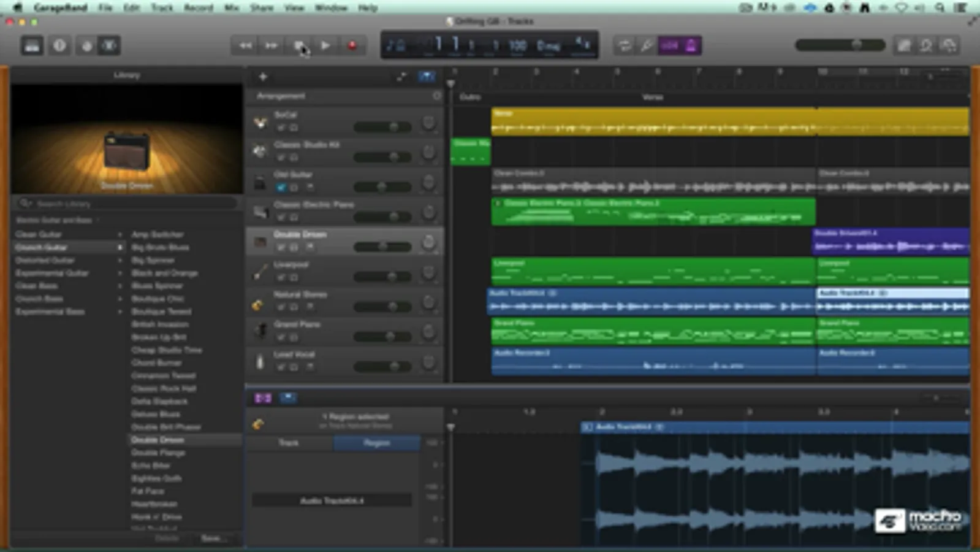Toggle the purple Count-in button
Image resolution: width=980 pixels, height=552 pixels.
[x=669, y=45]
